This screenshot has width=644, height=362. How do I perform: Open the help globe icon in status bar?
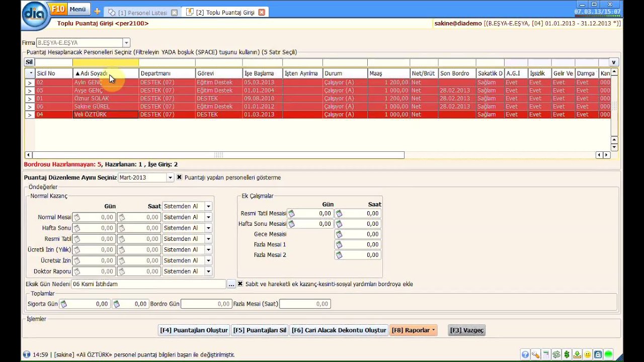525,354
